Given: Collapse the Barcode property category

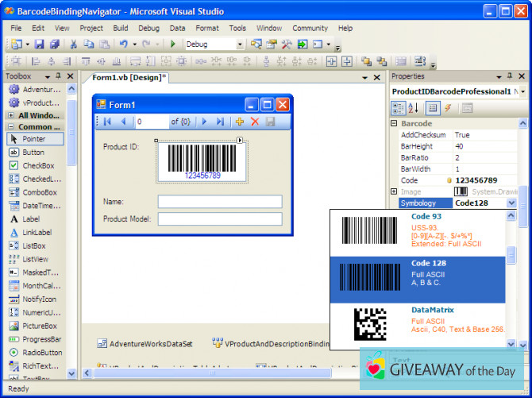Looking at the screenshot, I should (394, 124).
